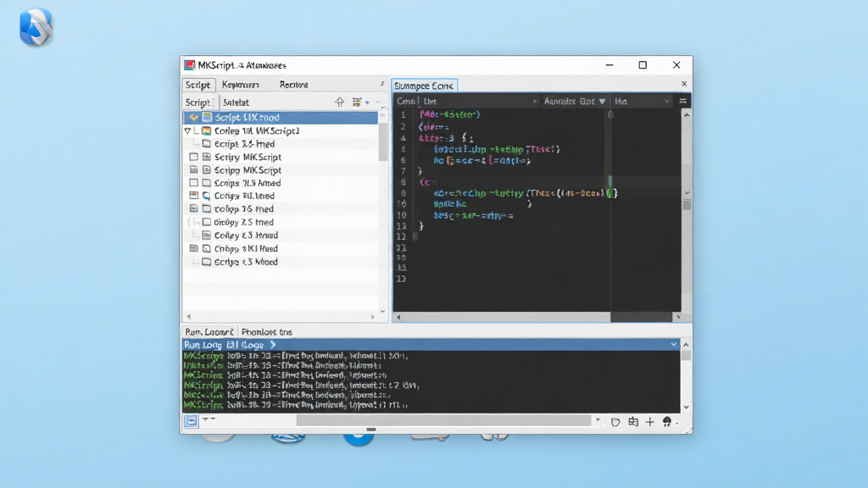868x488 pixels.
Task: Click the tag-shaped icon in bottom toolbar
Action: tap(615, 422)
